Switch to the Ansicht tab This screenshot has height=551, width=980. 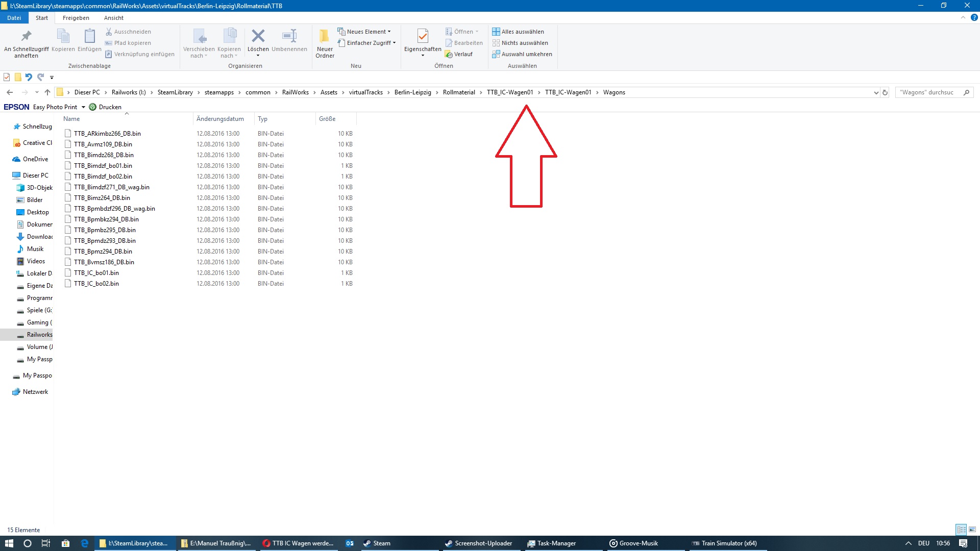pos(114,18)
